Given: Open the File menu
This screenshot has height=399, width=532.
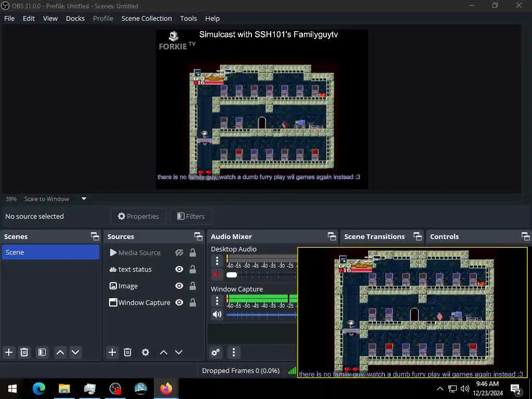Looking at the screenshot, I should click(9, 18).
